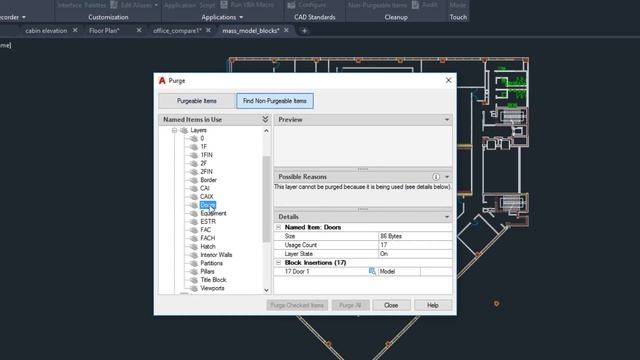Select the Title Block layer name
This screenshot has width=640, height=360.
(213, 280)
